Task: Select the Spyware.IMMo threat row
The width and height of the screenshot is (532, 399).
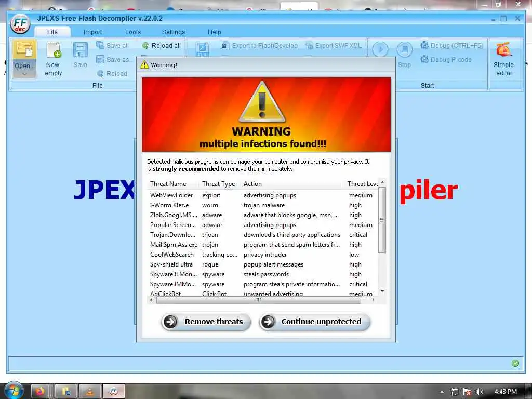Action: click(x=263, y=284)
